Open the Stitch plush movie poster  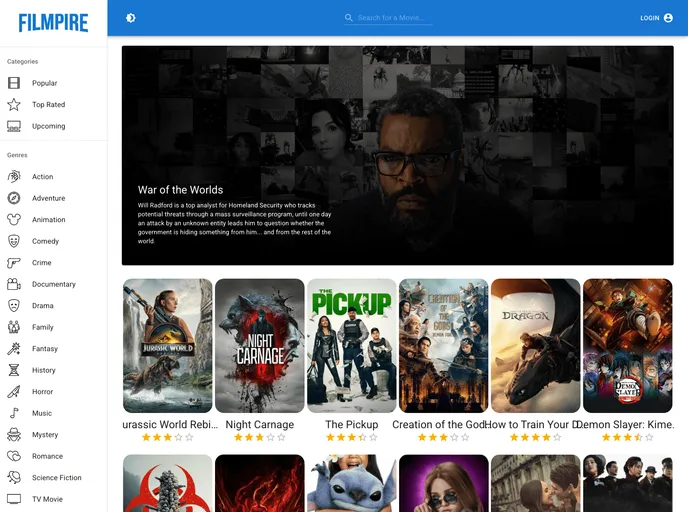(x=351, y=483)
